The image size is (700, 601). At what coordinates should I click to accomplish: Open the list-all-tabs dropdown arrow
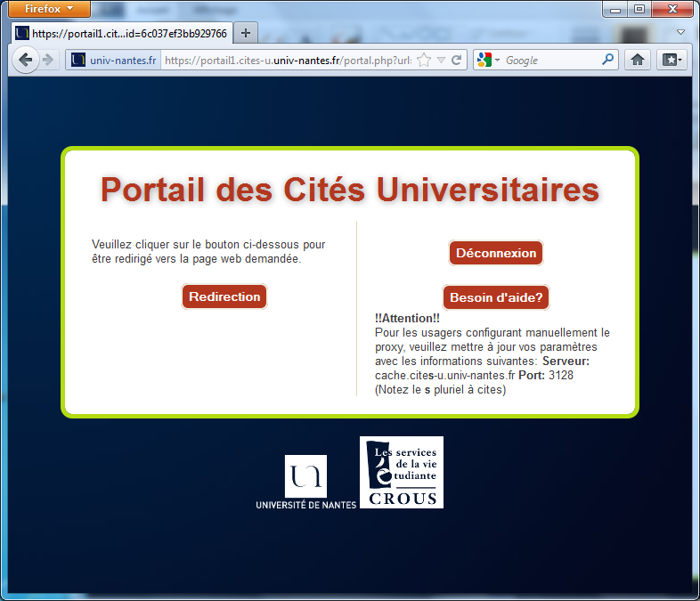tap(680, 33)
